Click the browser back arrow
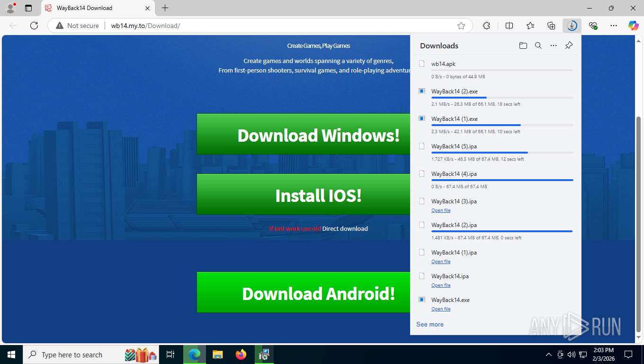 click(13, 26)
